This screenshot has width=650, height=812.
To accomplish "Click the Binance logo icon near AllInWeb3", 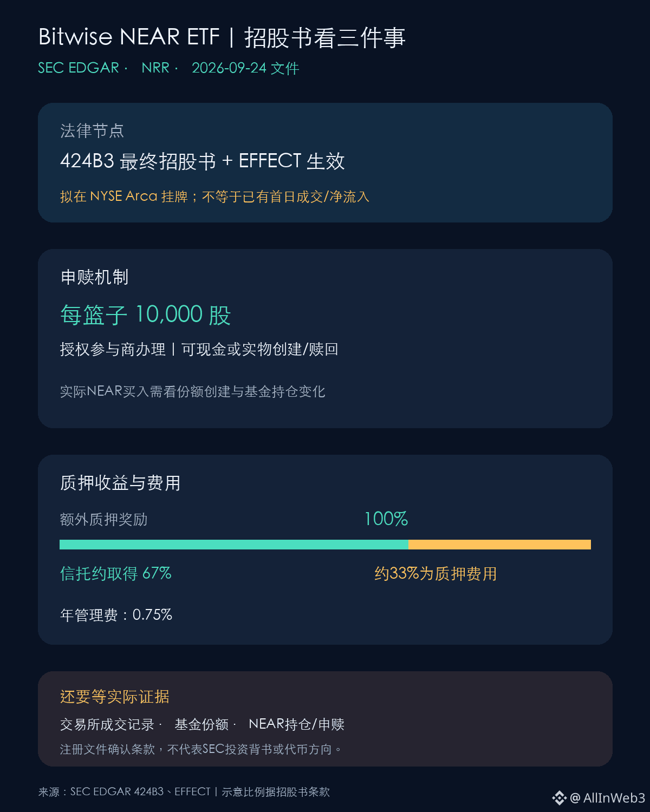I will (559, 797).
